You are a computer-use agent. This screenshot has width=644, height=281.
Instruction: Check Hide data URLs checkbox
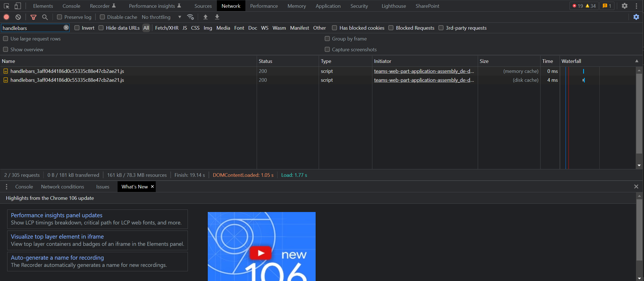[101, 28]
